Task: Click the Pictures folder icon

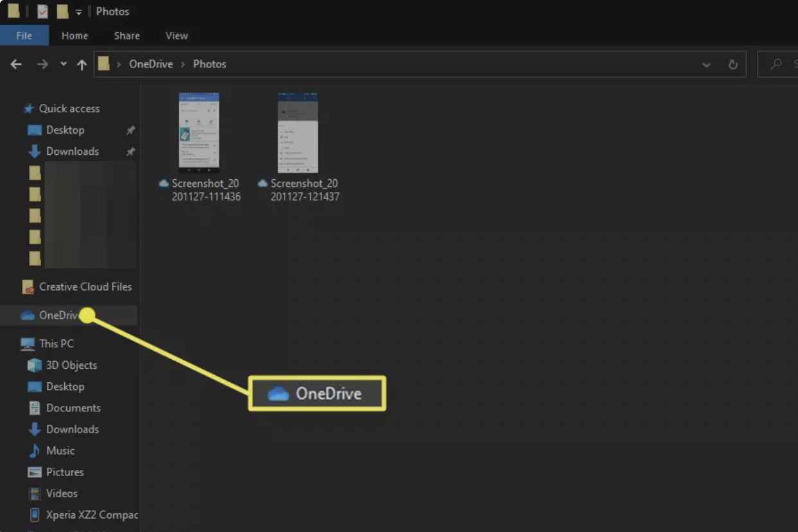Action: coord(35,472)
